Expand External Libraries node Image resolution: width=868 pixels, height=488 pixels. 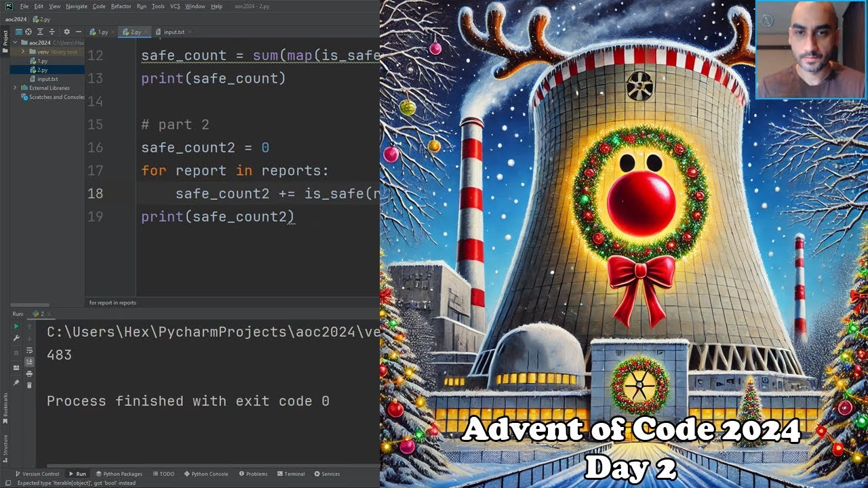[15, 88]
